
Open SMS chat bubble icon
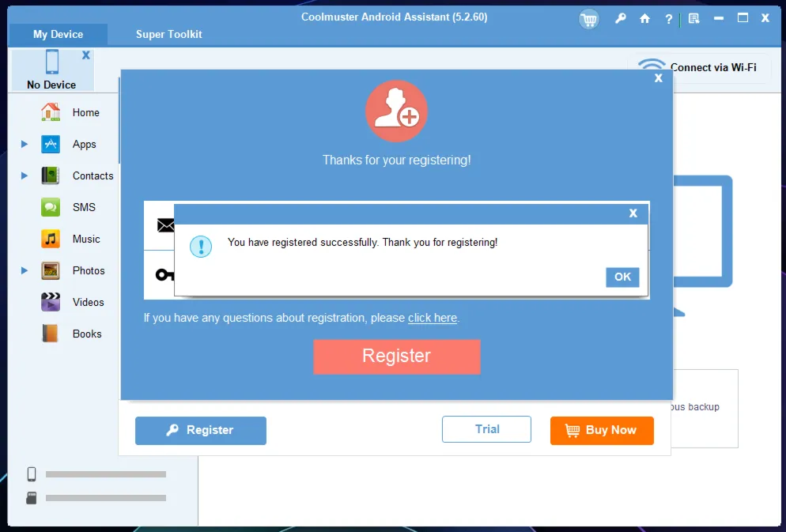(x=51, y=207)
